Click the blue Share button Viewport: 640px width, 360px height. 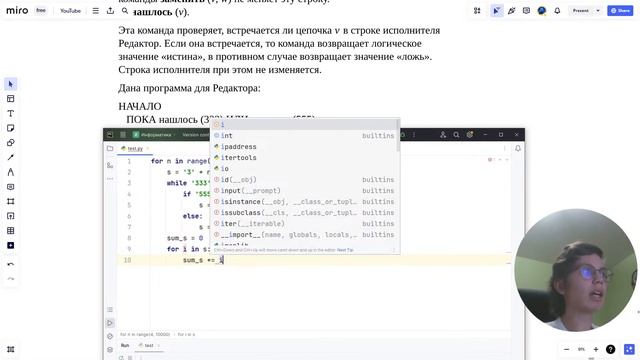tap(620, 11)
